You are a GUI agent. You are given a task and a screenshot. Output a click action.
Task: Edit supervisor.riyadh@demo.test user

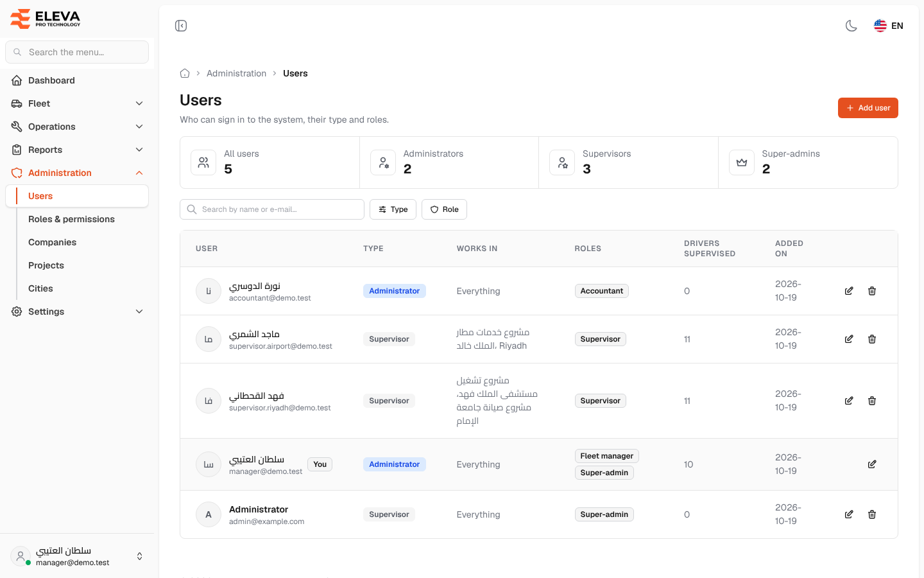point(849,401)
